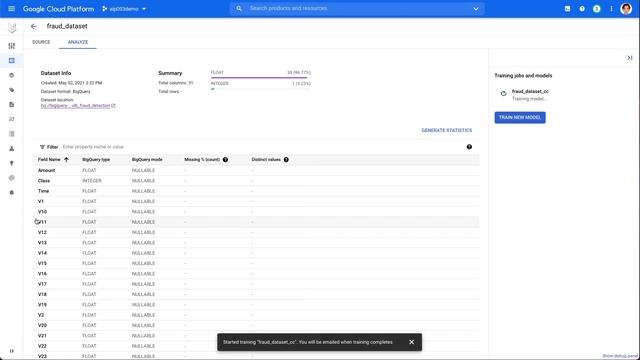Screen dimensions: 640x360
Task: Select the Amount field row
Action: click(256, 170)
